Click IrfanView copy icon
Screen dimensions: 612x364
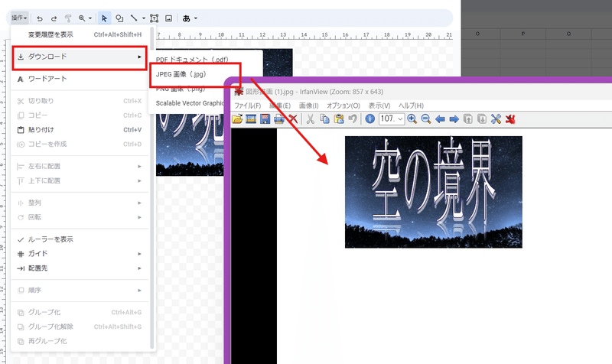(x=324, y=119)
